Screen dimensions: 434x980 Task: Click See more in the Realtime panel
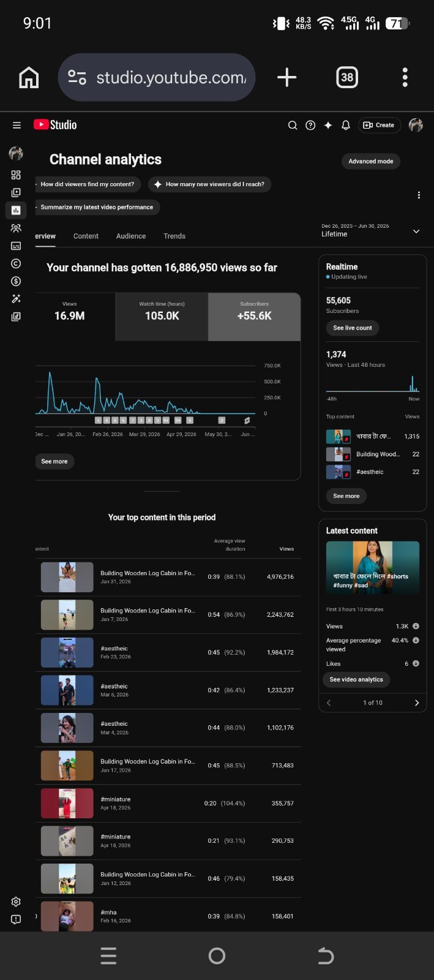coord(346,496)
